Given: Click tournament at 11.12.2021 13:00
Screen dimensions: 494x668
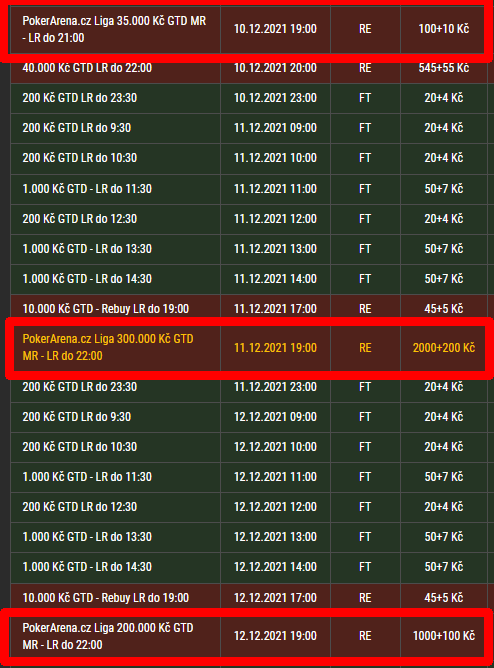Looking at the screenshot, I should coord(247,249).
